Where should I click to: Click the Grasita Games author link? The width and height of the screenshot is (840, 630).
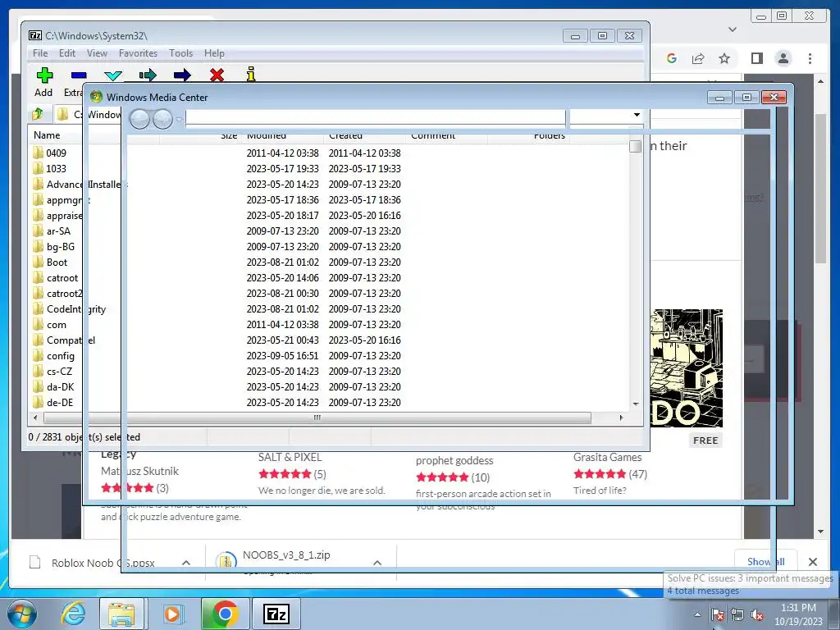click(x=608, y=457)
